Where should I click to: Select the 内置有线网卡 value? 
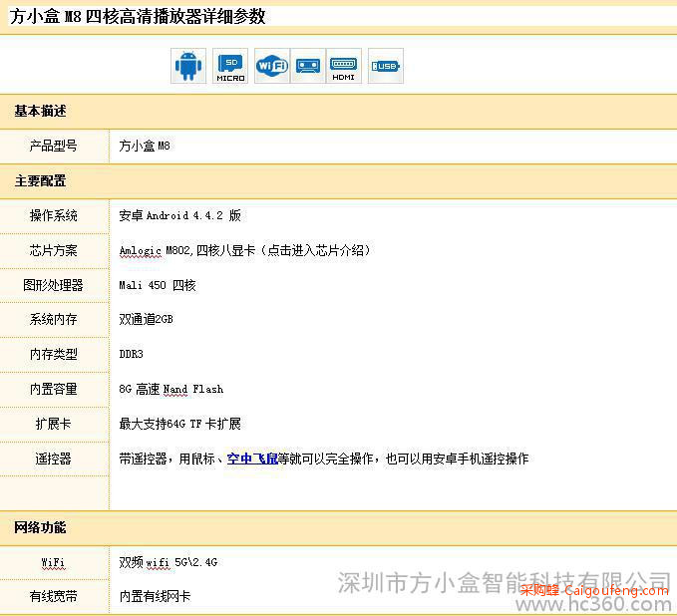click(155, 597)
